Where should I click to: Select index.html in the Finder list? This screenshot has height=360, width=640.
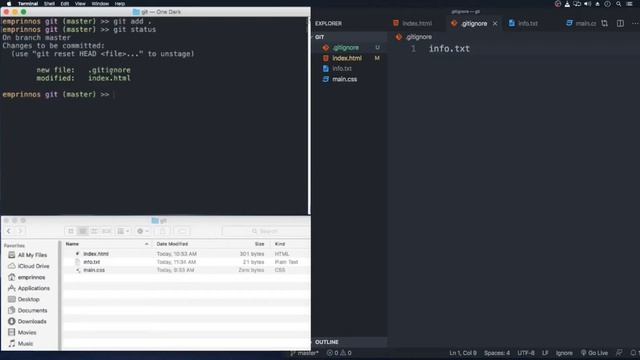click(186, 254)
